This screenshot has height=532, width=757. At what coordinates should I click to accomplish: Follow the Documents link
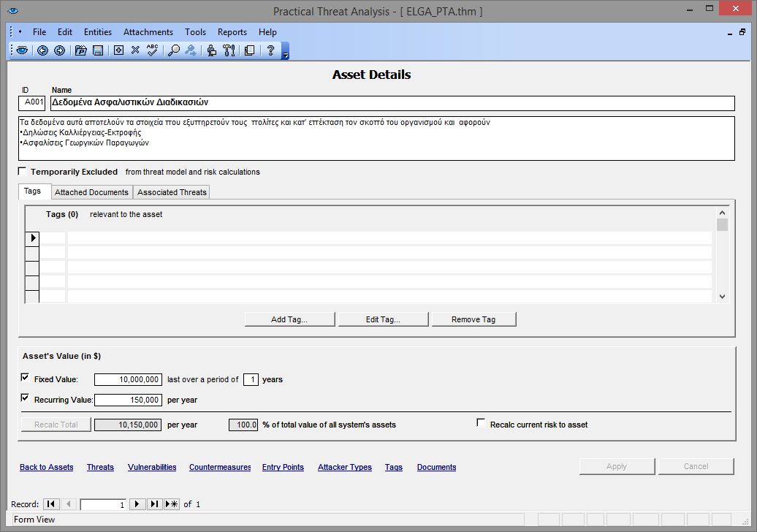[x=437, y=467]
